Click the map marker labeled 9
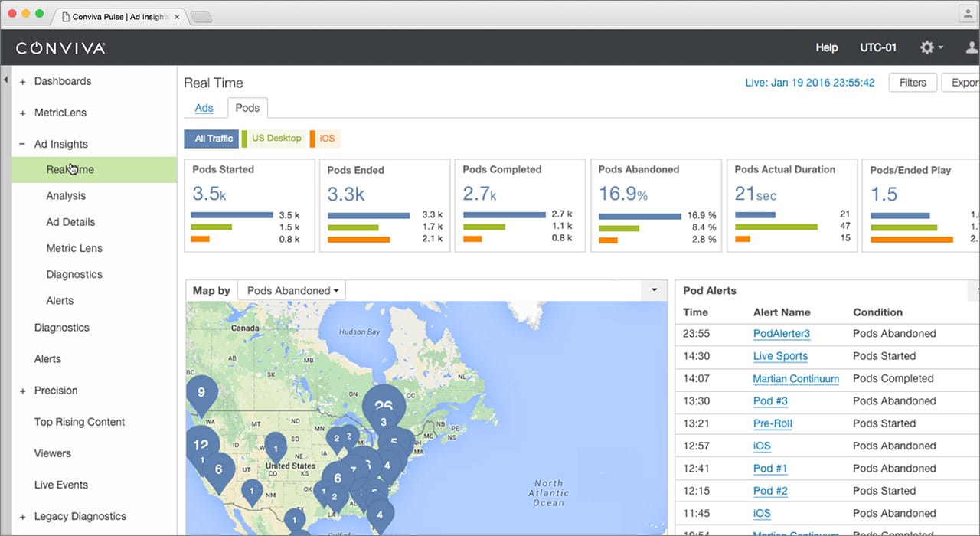 coord(201,393)
